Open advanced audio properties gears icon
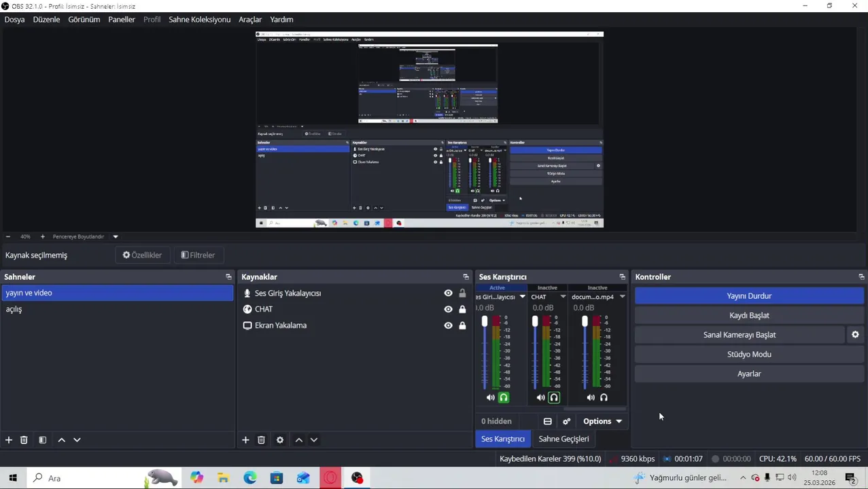This screenshot has height=489, width=868. click(x=566, y=422)
